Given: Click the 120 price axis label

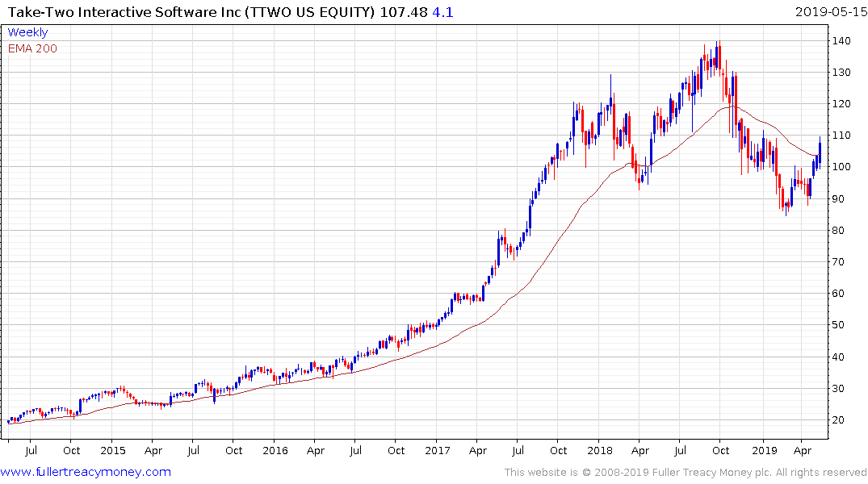Looking at the screenshot, I should pos(841,104).
